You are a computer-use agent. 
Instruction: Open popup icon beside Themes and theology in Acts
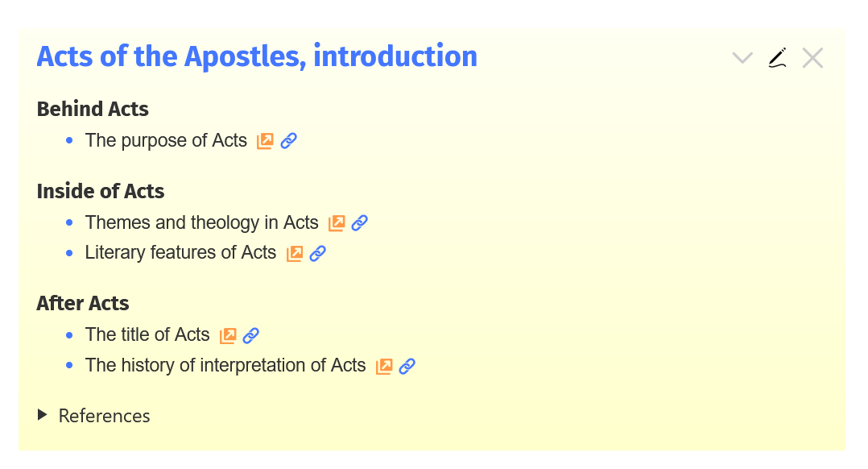click(x=337, y=223)
